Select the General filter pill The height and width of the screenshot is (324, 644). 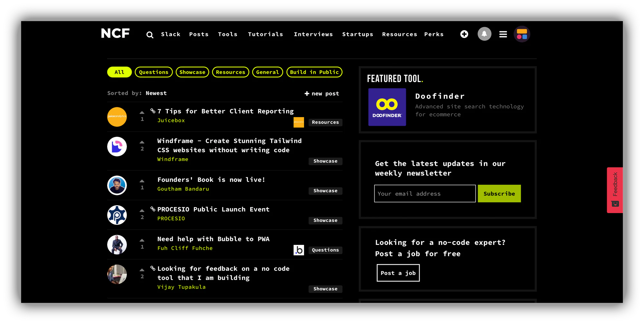point(268,72)
